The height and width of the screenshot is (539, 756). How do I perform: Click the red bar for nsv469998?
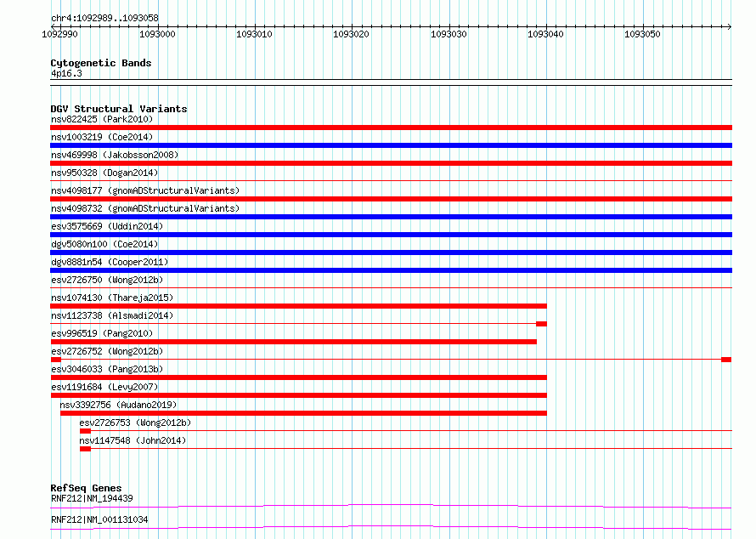pyautogui.click(x=391, y=163)
